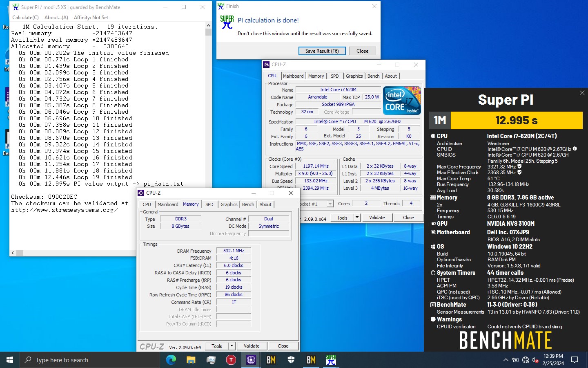Click the info icon after CPUID string
Image resolution: width=588 pixels, height=368 pixels.
tap(575, 149)
